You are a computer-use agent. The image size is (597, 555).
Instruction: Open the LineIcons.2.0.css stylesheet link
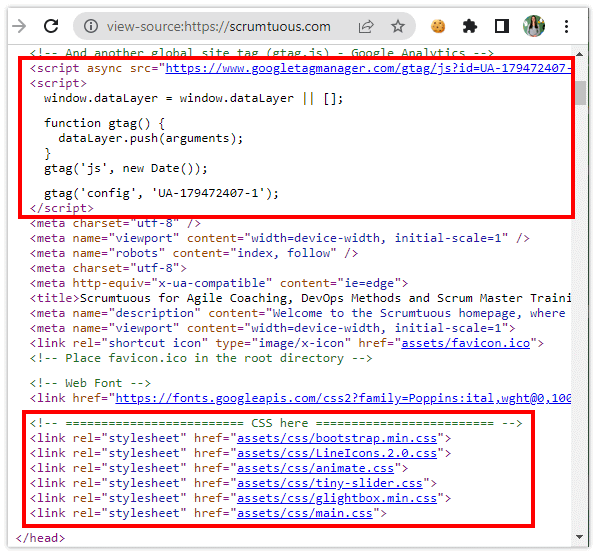coord(337,453)
